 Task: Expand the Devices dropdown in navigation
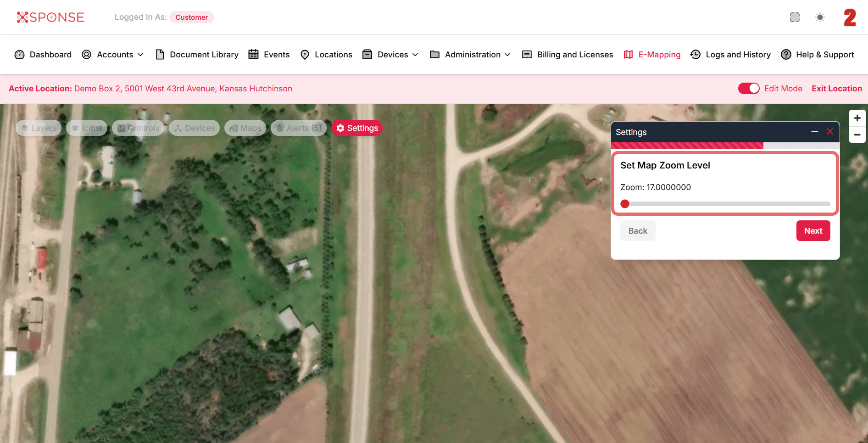click(390, 55)
